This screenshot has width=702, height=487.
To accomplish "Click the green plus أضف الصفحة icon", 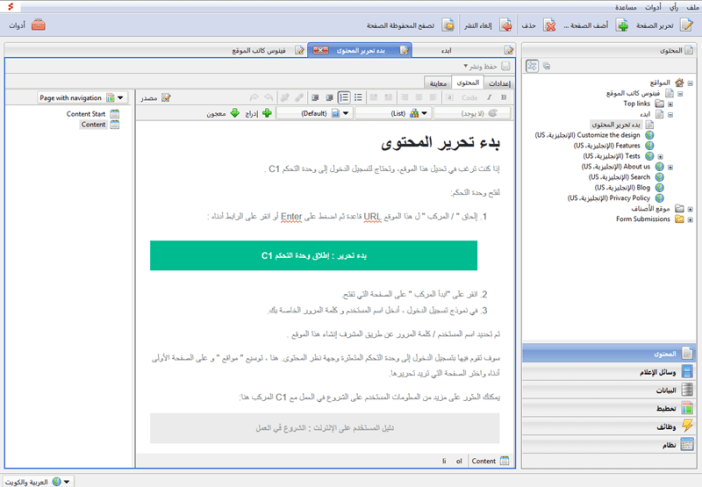I will coord(622,25).
